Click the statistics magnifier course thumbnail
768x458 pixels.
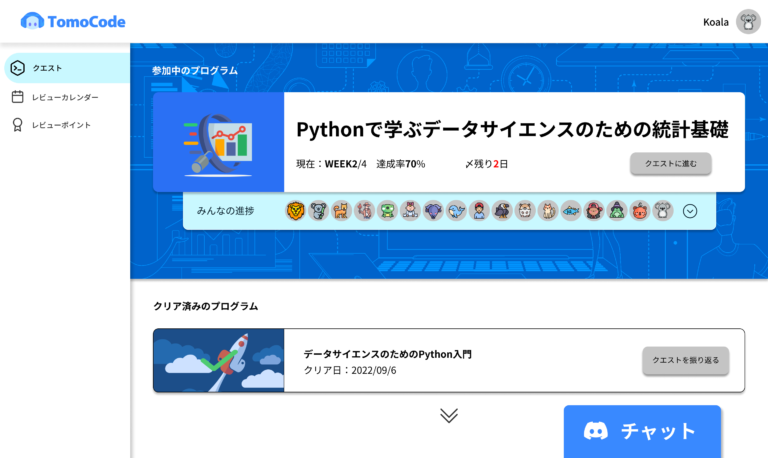(x=218, y=142)
